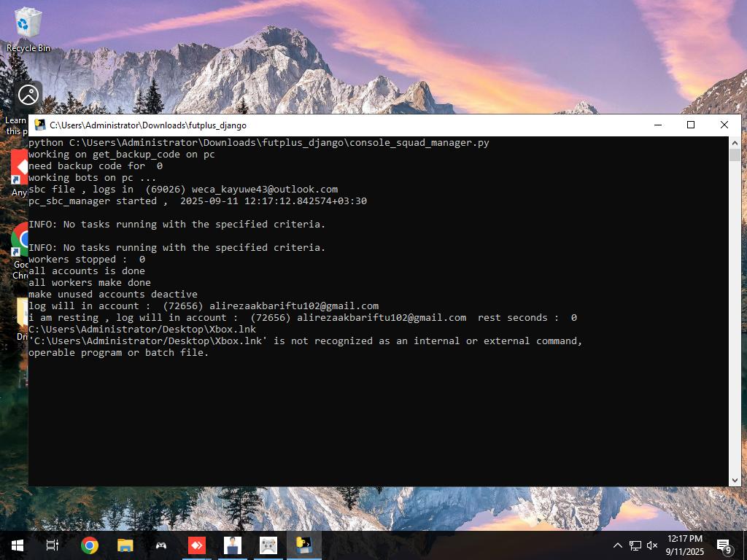Viewport: 747px width, 560px height.
Task: Open File Explorer from the taskbar
Action: click(x=125, y=545)
